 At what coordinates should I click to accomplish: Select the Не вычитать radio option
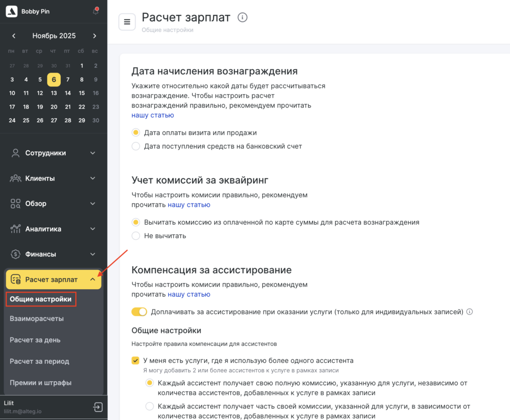point(135,235)
